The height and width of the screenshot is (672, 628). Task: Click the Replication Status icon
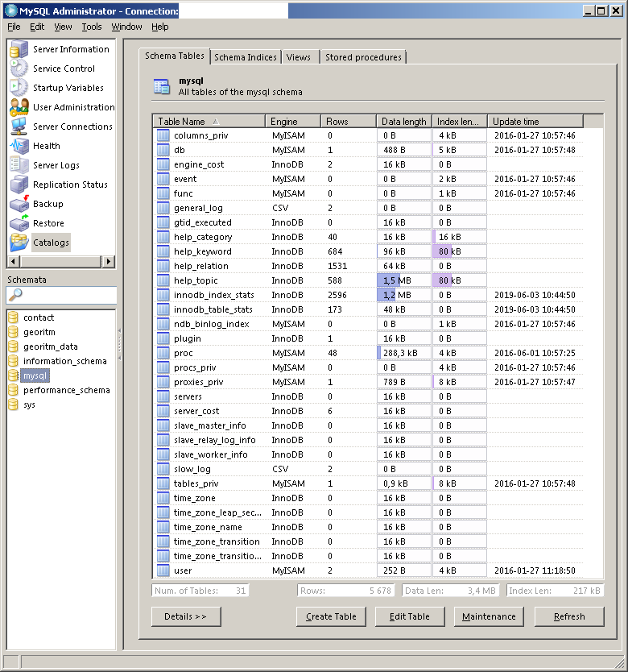tap(19, 185)
